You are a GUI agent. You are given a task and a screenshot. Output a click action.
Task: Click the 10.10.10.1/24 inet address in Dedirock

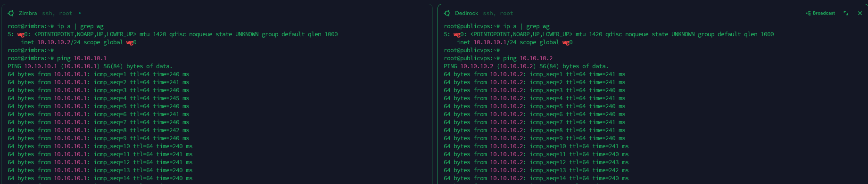click(495, 42)
